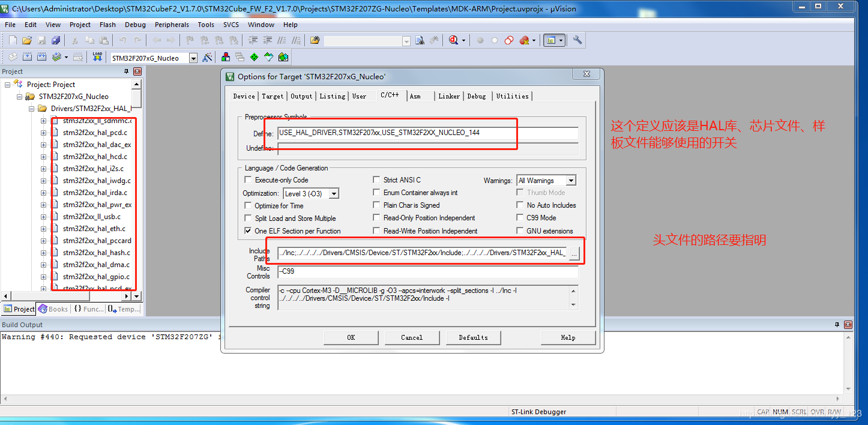Enable Strict ANSI C checkbox
The height and width of the screenshot is (425, 868).
click(377, 179)
